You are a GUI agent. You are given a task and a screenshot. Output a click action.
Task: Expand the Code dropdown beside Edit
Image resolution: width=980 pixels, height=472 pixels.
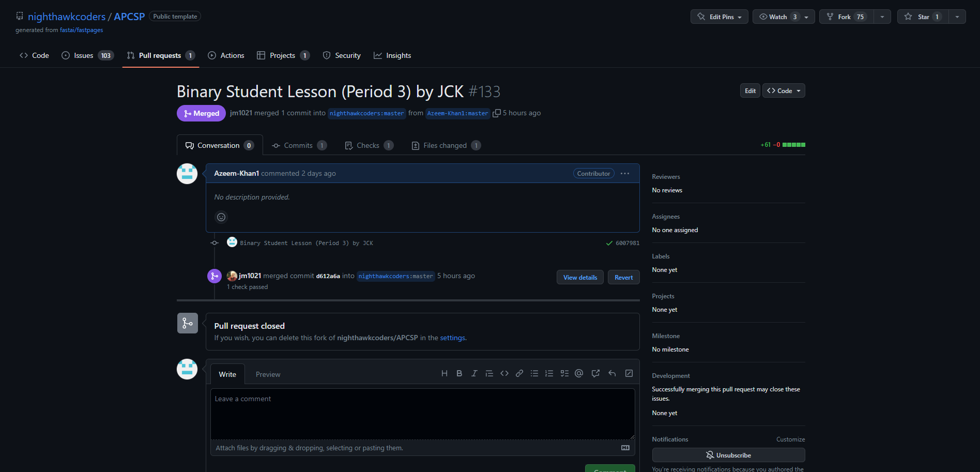pos(784,90)
